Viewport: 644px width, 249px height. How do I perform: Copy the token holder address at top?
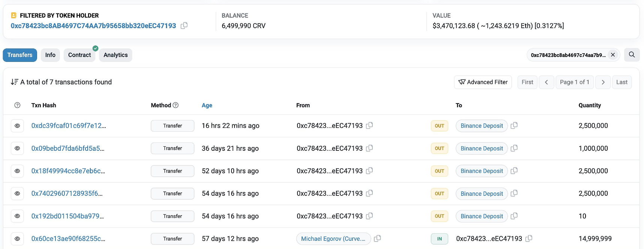184,26
